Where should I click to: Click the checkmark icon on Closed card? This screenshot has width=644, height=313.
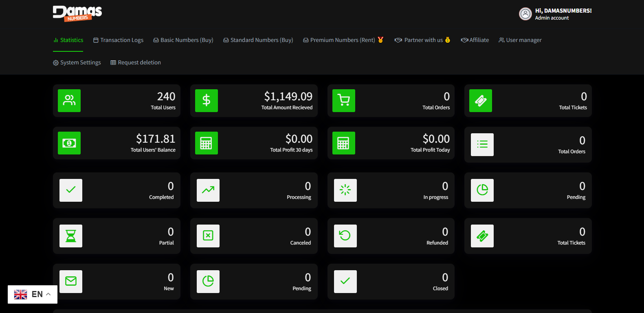point(345,282)
